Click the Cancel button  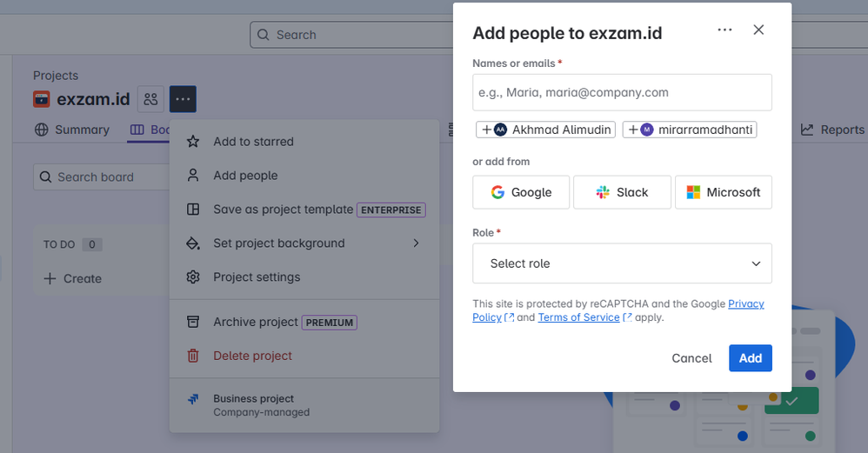691,358
